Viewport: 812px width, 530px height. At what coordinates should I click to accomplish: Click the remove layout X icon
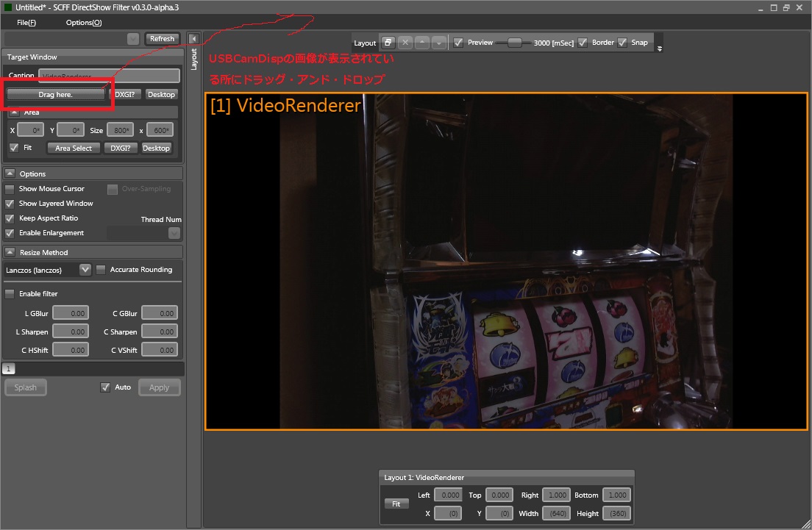click(x=405, y=43)
